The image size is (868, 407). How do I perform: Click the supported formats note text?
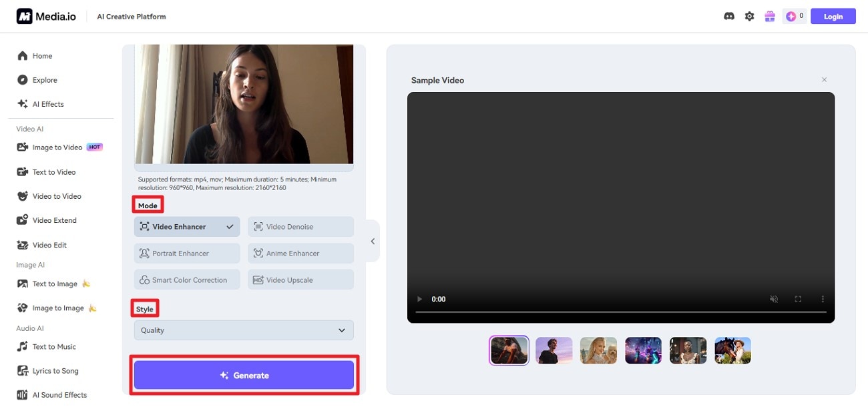(x=237, y=183)
